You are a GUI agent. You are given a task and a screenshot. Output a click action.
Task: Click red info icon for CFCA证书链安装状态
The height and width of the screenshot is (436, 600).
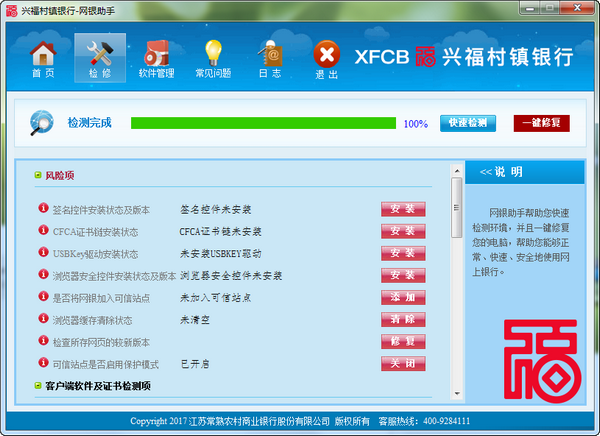pos(43,230)
